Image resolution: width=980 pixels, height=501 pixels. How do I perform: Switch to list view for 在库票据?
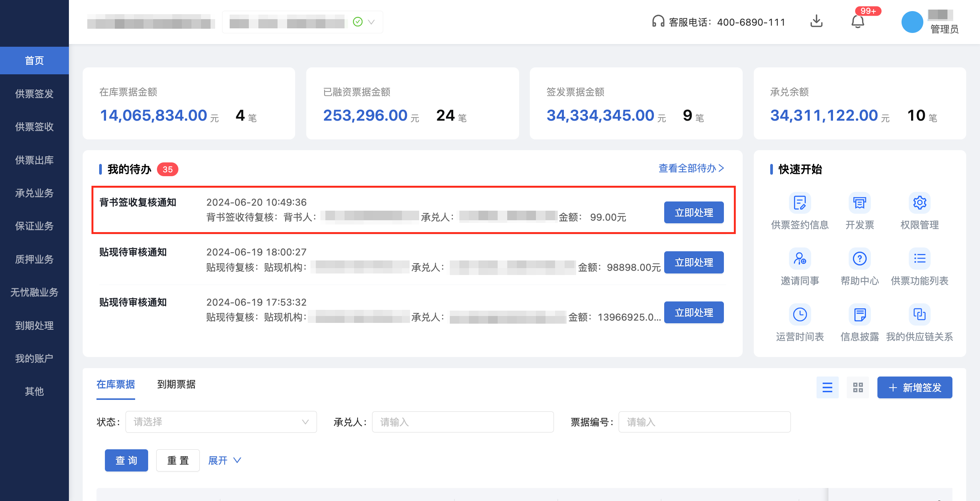[828, 387]
